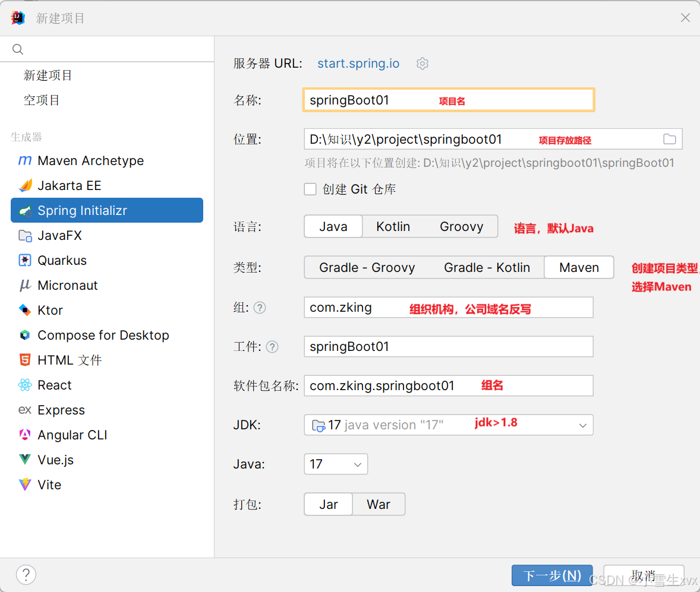
Task: Show help for the 组 field
Action: [260, 308]
